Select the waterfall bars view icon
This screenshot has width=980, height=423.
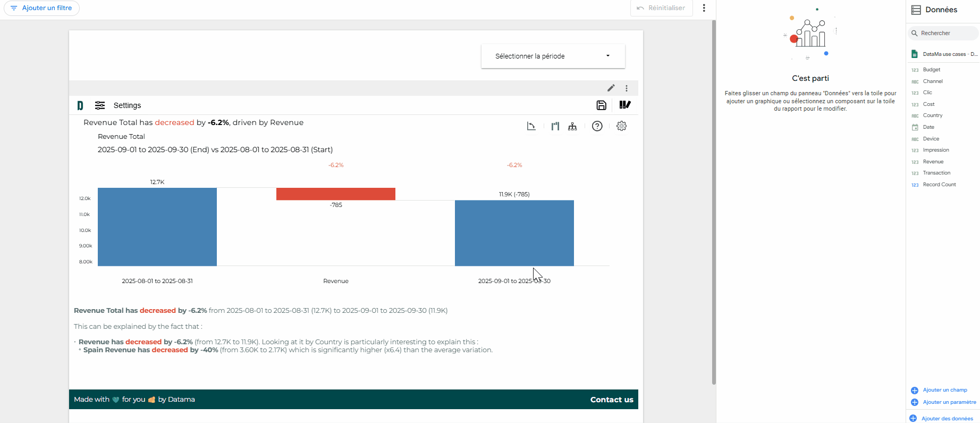coord(555,126)
